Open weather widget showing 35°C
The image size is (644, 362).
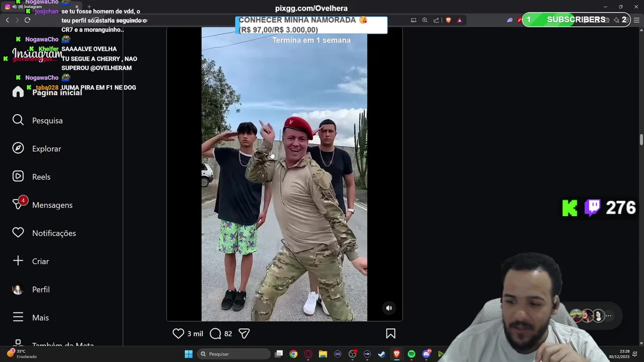click(21, 353)
